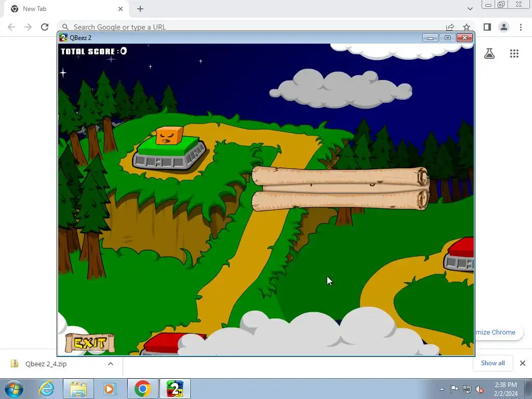The image size is (532, 399).
Task: Bookmark this tab with the star icon
Action: 467,27
